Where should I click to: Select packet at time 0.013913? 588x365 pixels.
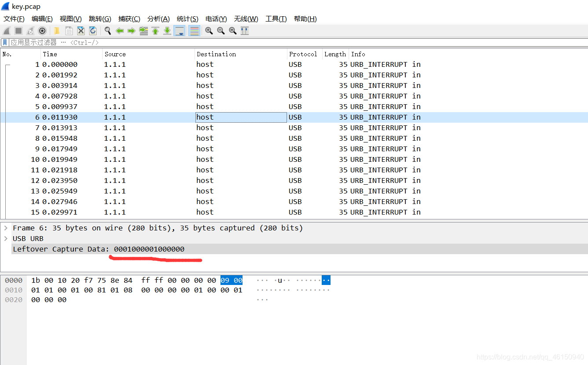pos(294,128)
